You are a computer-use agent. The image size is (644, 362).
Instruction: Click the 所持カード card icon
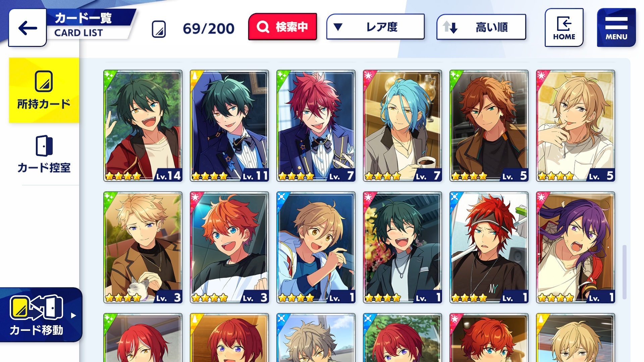pos(44,81)
